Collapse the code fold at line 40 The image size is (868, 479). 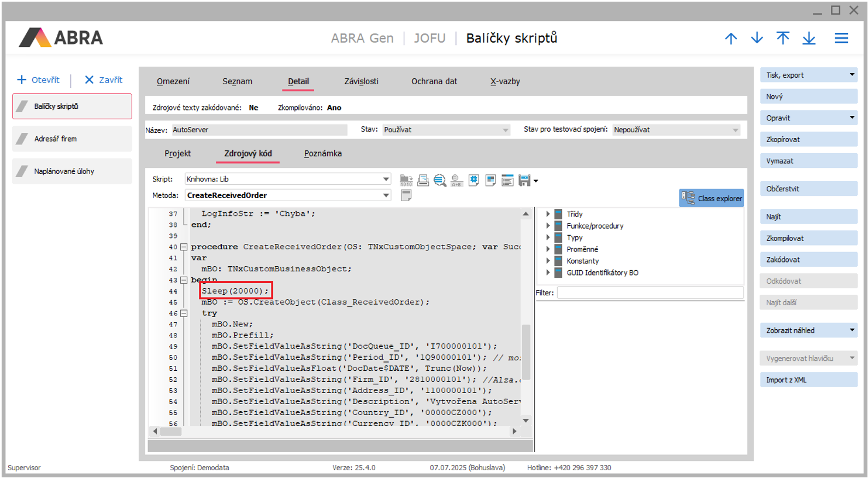(184, 247)
